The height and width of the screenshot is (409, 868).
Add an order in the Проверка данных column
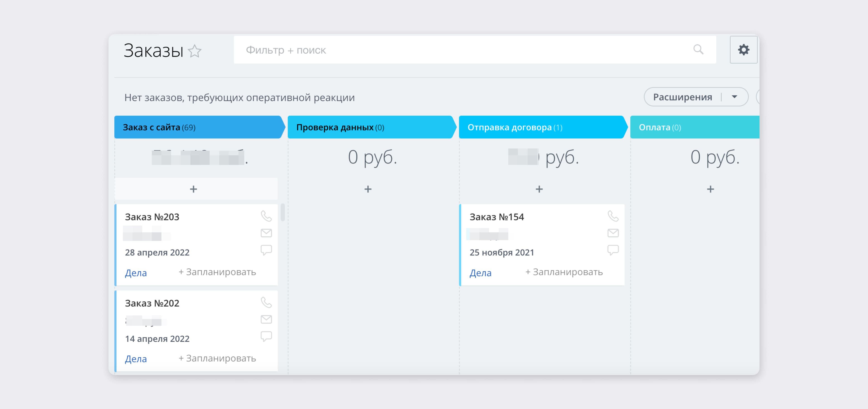pyautogui.click(x=368, y=189)
